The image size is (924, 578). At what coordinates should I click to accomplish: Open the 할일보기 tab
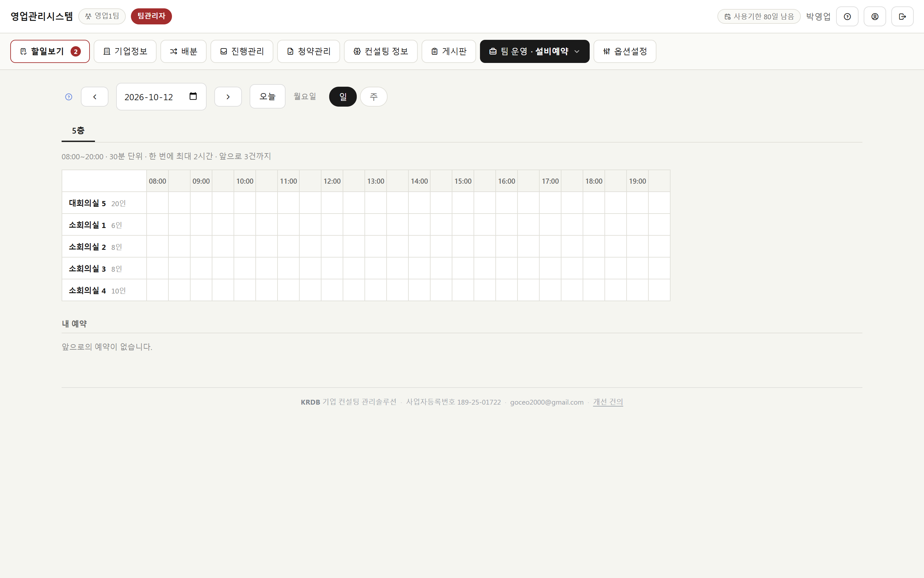pyautogui.click(x=50, y=51)
